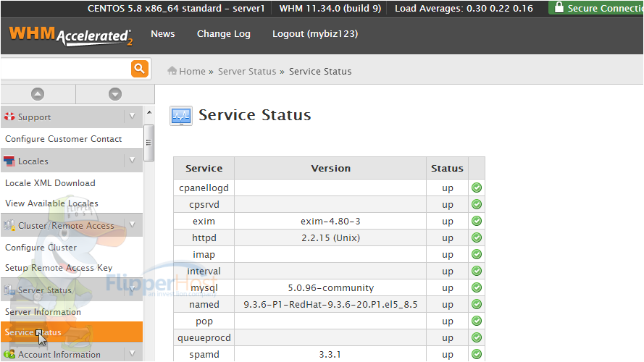
Task: Click the green check for cpsrvd
Action: click(x=477, y=204)
